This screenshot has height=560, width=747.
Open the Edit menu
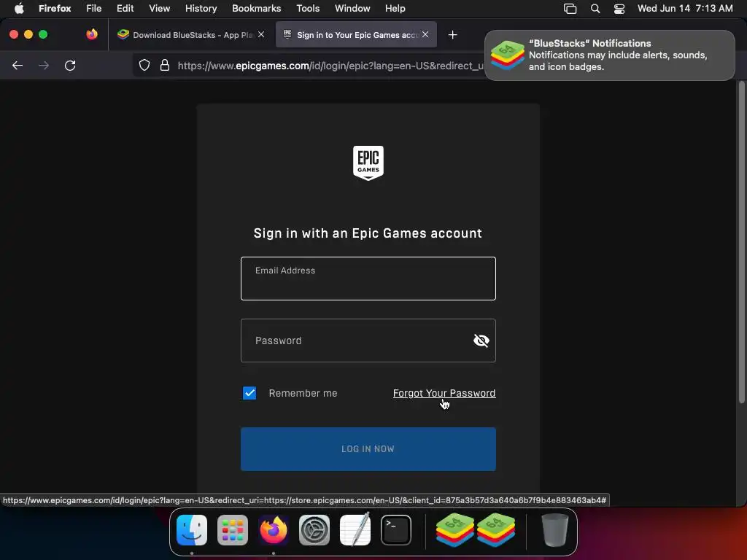[x=125, y=8]
